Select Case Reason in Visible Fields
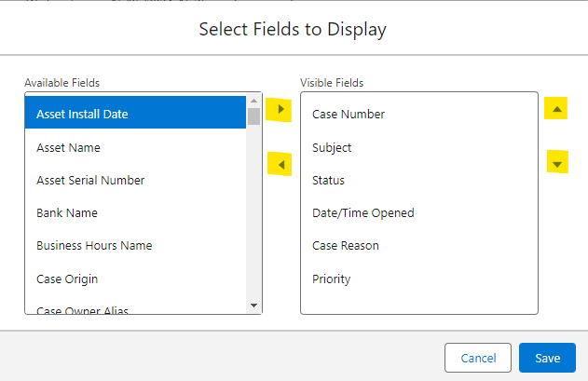This screenshot has width=588, height=381. click(418, 246)
